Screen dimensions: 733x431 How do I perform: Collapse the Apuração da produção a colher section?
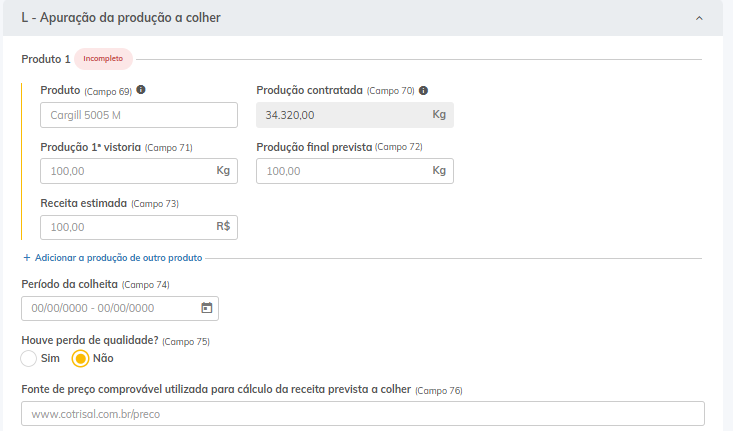coord(699,18)
